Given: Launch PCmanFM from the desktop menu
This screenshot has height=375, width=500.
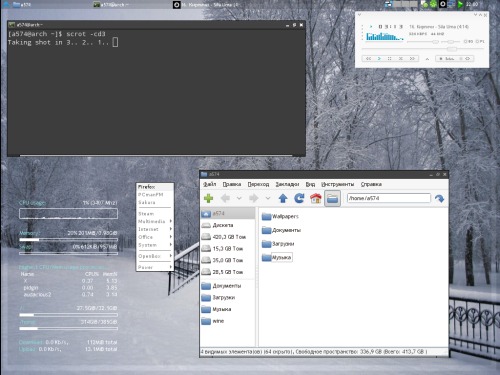Looking at the screenshot, I should point(155,194).
